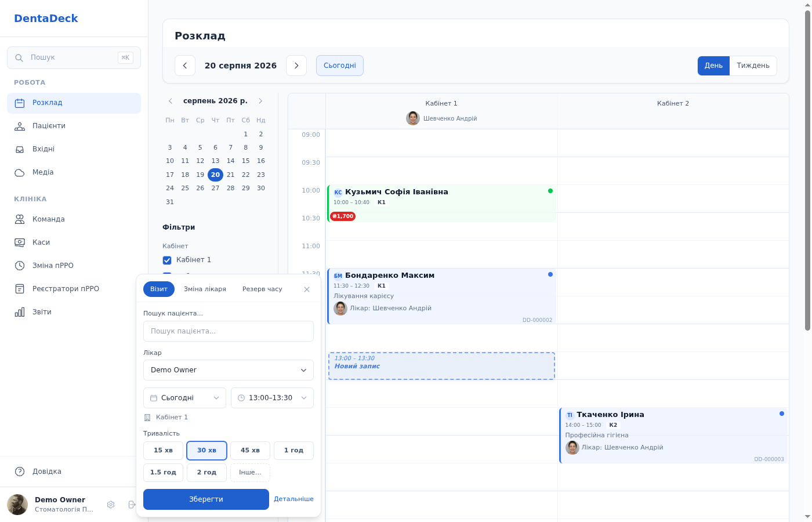Click the search magnifier icon

click(x=19, y=57)
